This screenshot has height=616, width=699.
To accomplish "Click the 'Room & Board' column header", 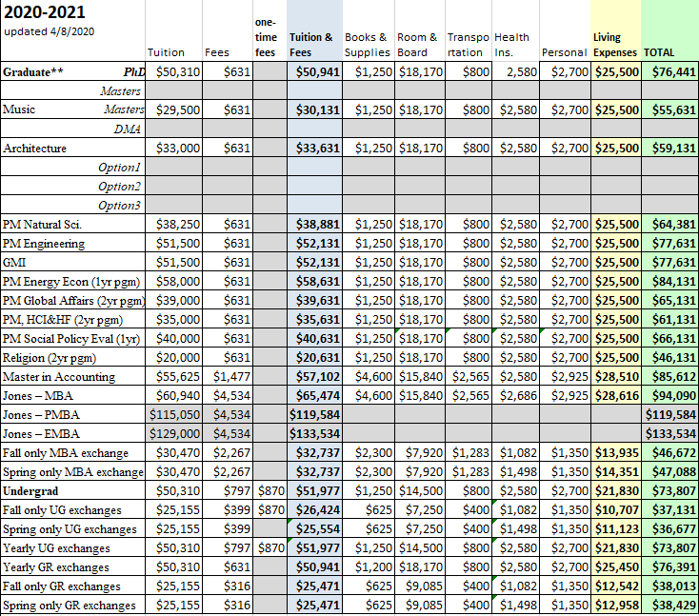I will tap(417, 45).
